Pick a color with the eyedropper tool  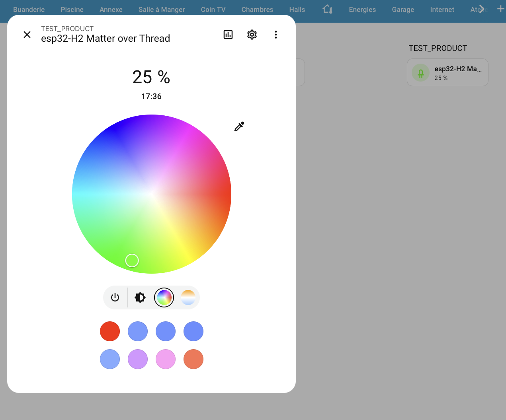239,126
